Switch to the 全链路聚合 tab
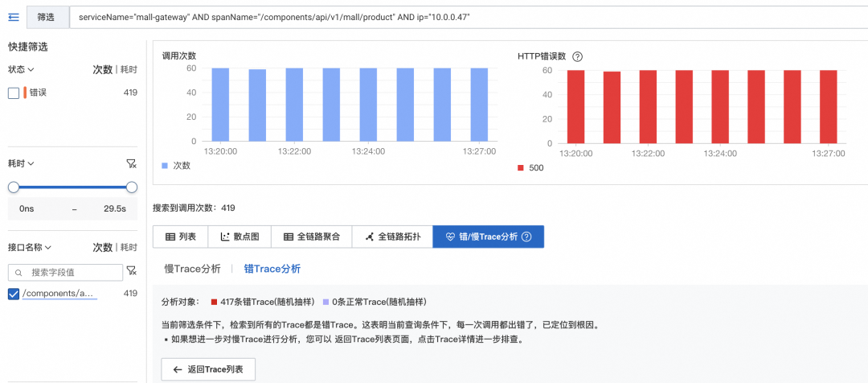 pyautogui.click(x=312, y=237)
